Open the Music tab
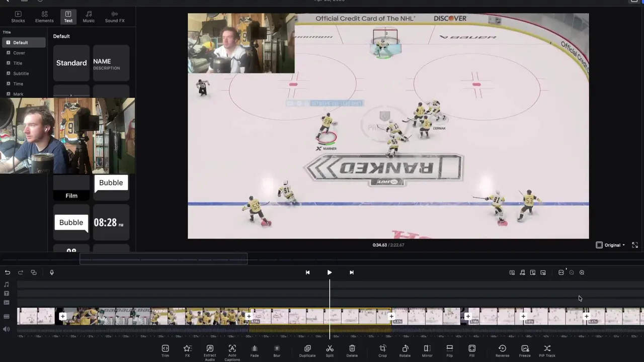 pos(89,17)
